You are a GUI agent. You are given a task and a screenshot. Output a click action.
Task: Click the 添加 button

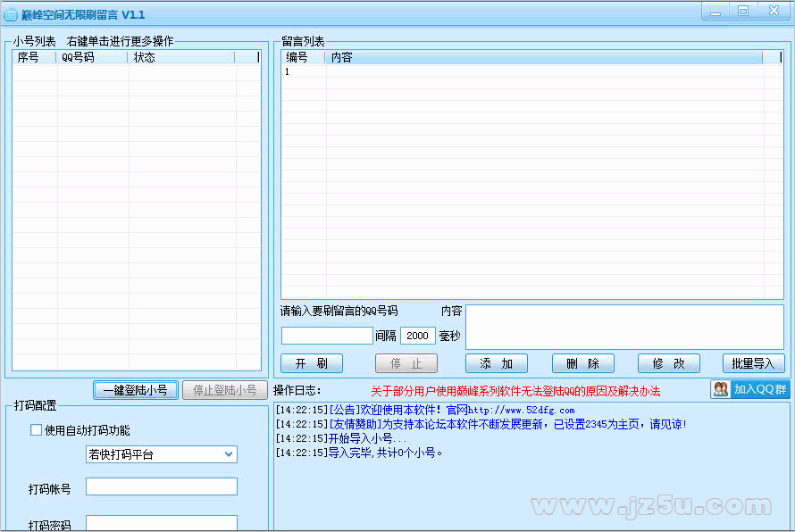click(497, 363)
